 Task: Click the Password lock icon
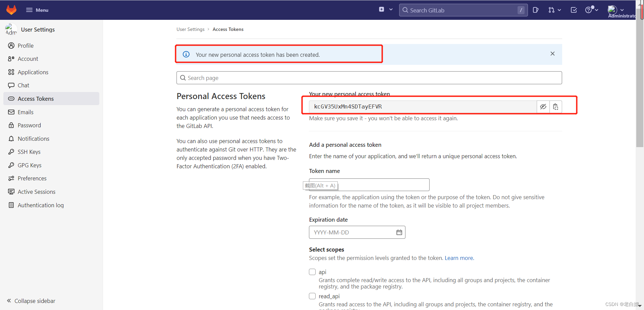11,125
